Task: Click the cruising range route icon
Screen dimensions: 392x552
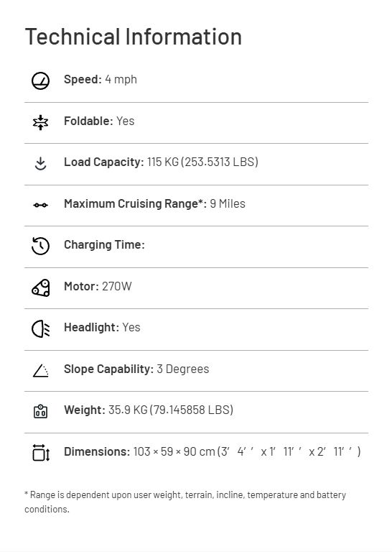Action: [x=40, y=205]
